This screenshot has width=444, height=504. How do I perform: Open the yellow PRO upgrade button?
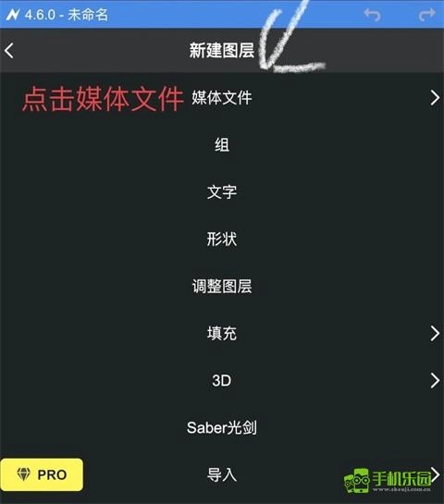(x=42, y=474)
